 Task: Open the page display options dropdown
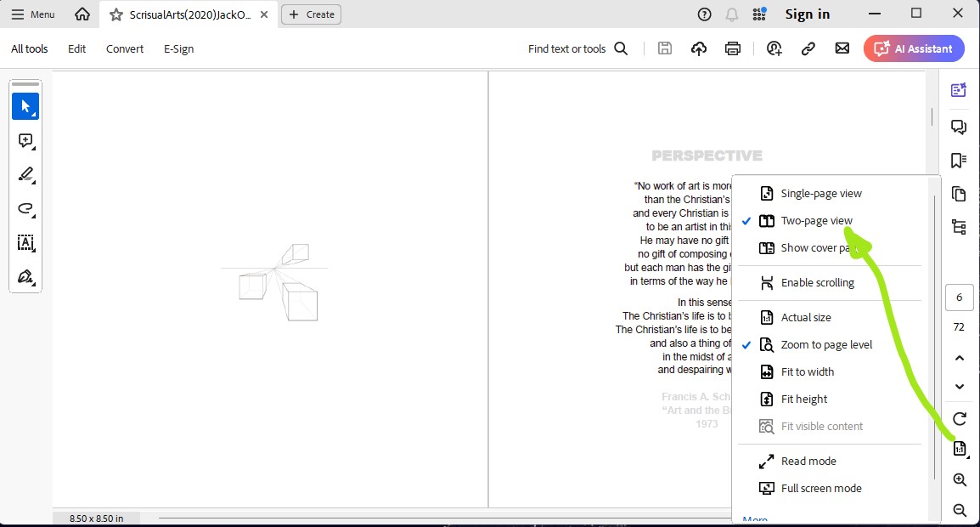click(x=959, y=448)
